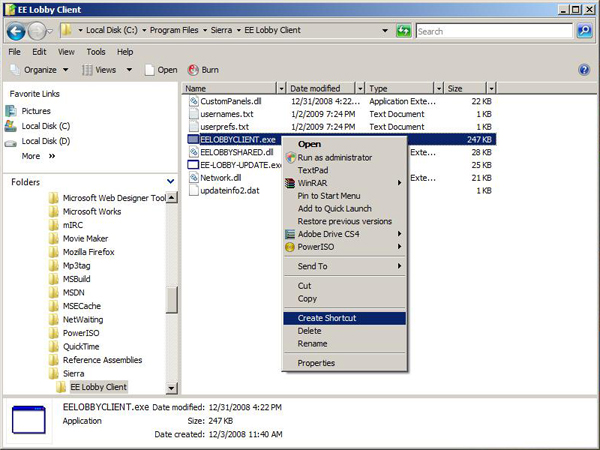
Task: Open the Views dropdown menu
Action: coord(104,70)
